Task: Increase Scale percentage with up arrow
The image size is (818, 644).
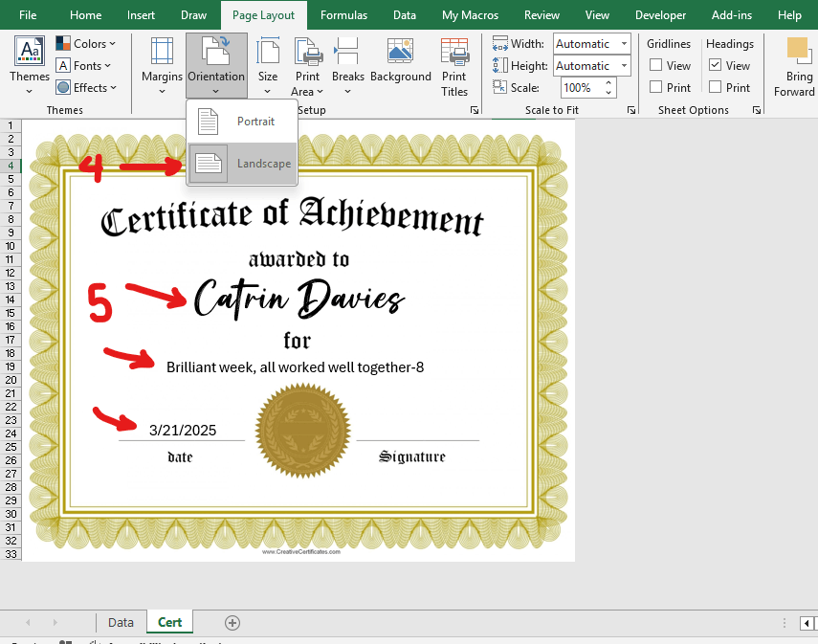Action: click(608, 83)
